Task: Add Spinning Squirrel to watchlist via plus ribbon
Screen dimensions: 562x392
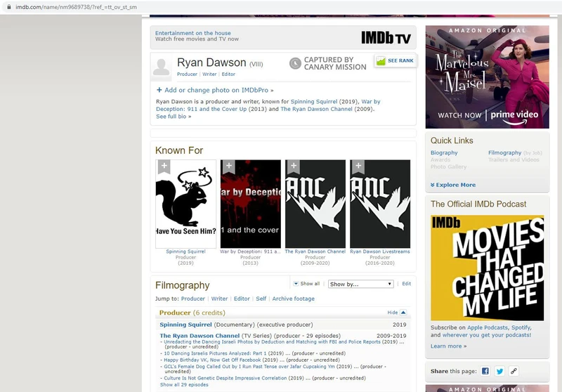Action: coord(164,166)
